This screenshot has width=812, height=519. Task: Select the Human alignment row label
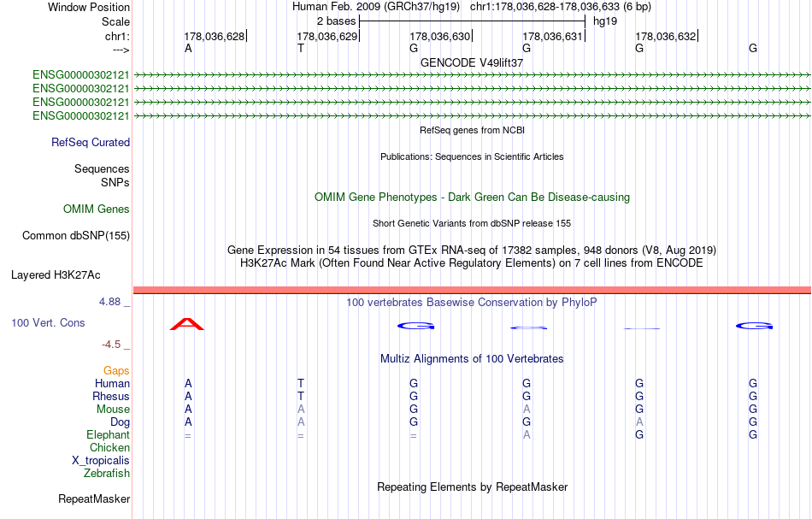click(x=112, y=384)
